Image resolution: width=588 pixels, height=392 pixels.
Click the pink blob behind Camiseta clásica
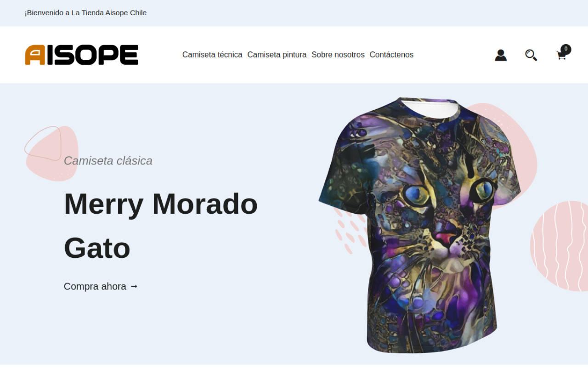[x=52, y=153]
